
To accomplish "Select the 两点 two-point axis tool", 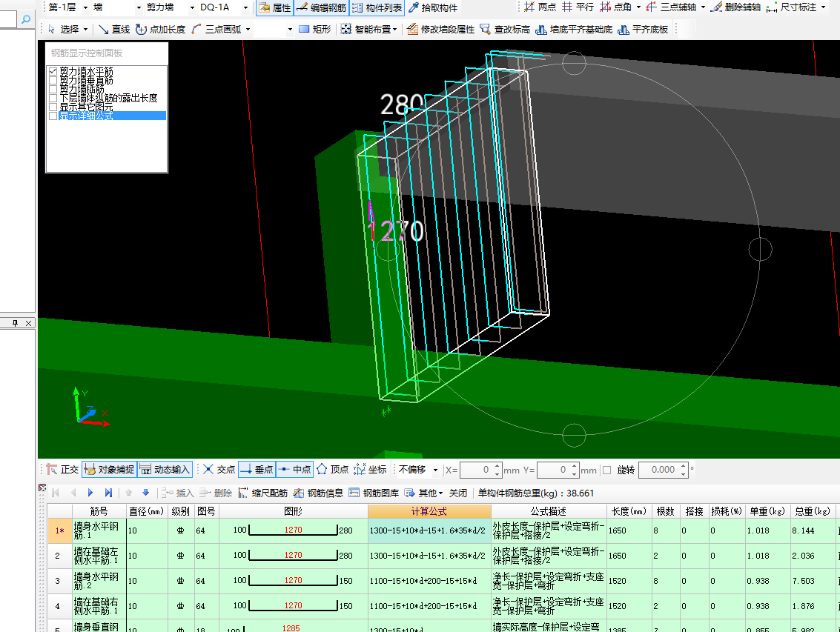I will [x=540, y=7].
